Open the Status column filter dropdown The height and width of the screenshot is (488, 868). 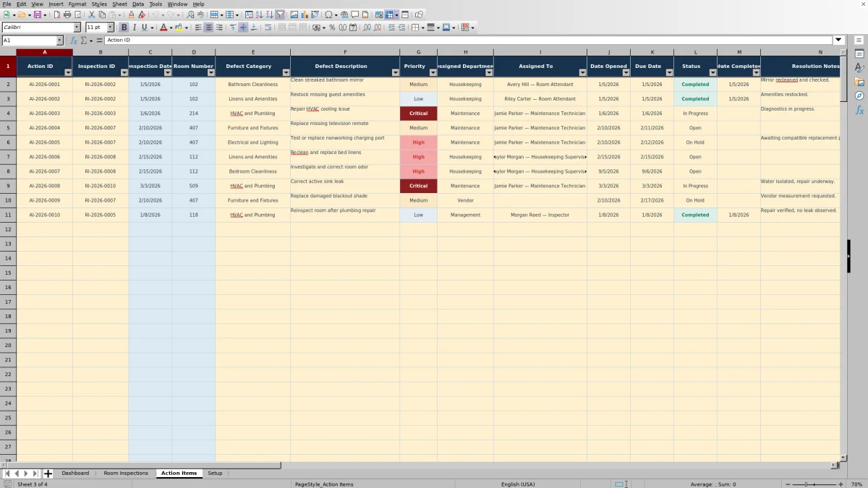point(712,72)
